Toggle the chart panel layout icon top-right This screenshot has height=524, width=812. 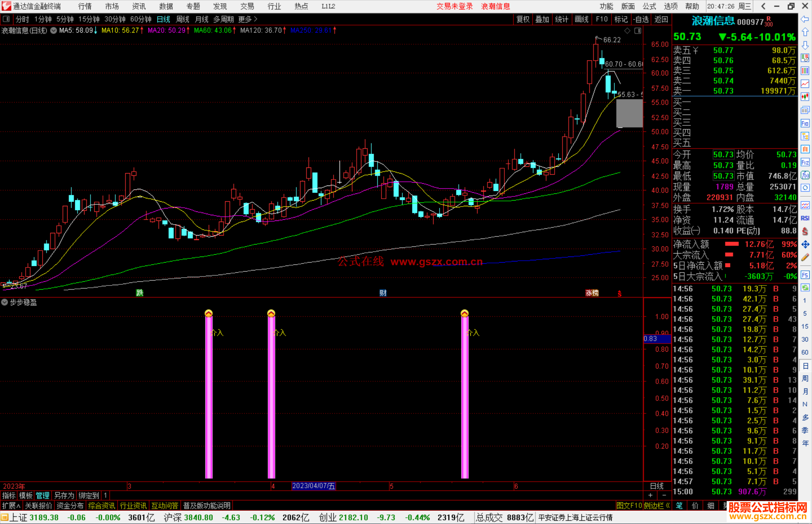click(x=638, y=31)
